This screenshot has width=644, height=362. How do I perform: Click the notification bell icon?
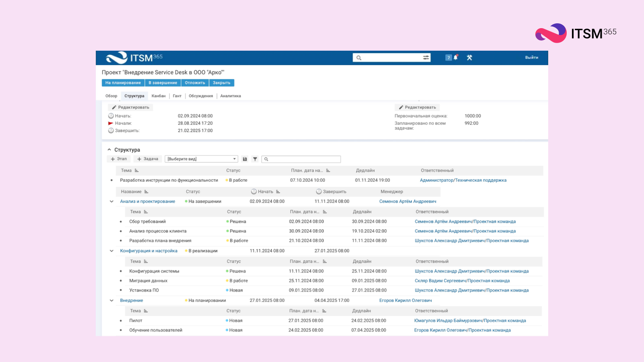[456, 58]
